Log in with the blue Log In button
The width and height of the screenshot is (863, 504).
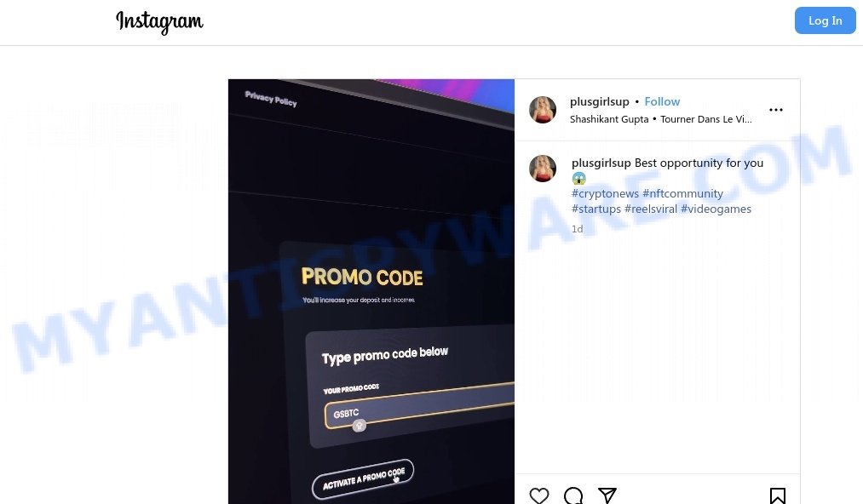point(825,20)
